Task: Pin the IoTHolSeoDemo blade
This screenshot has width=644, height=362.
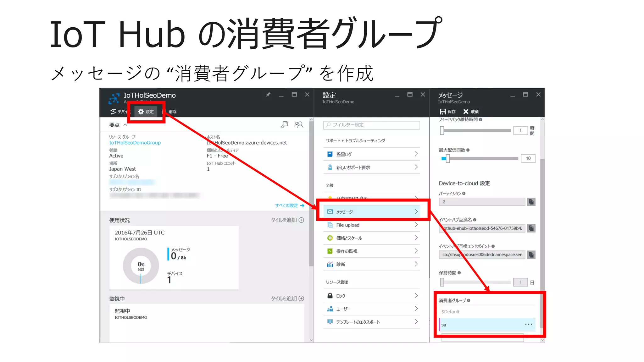Action: 268,95
